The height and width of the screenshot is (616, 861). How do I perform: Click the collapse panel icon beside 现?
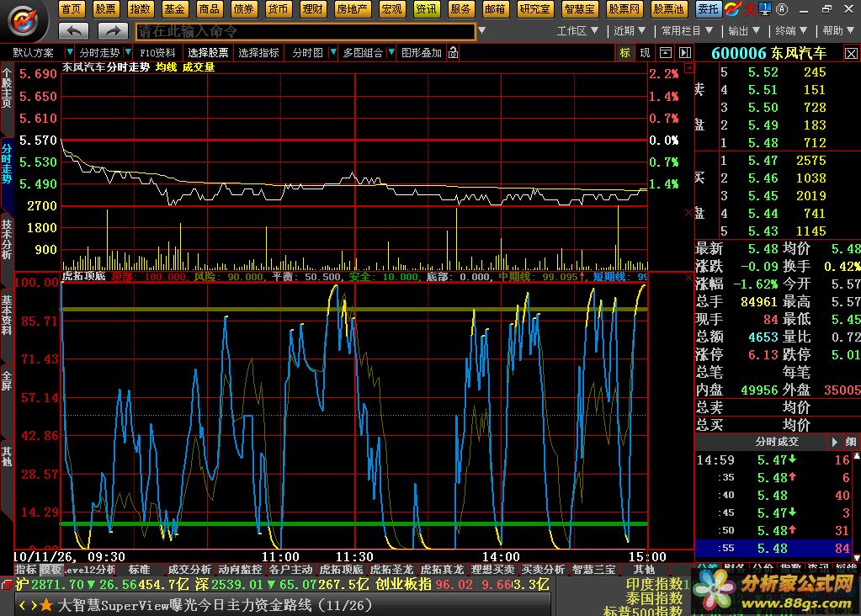tap(665, 53)
